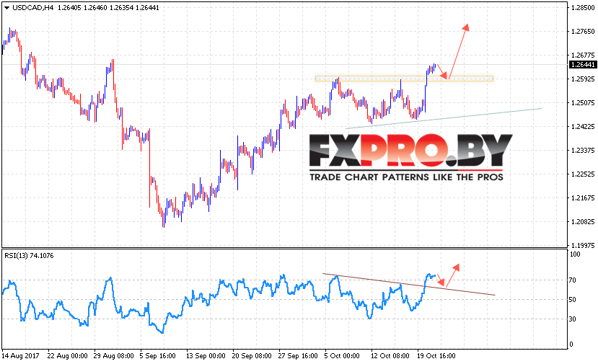Click price scale value 1.28500
This screenshot has height=364, width=598.
583,8
